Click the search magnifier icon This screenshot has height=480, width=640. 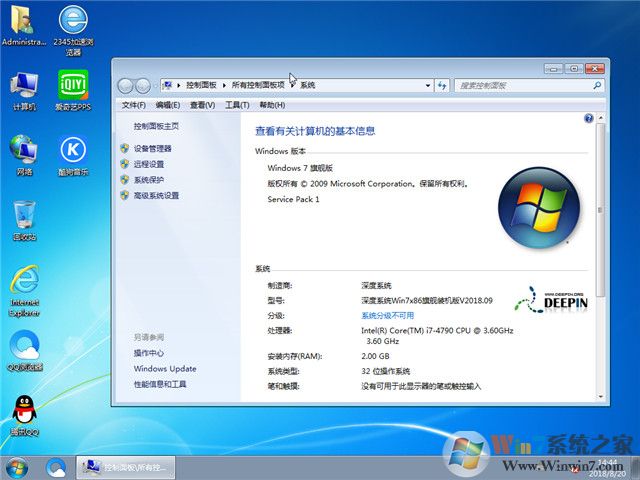click(597, 85)
